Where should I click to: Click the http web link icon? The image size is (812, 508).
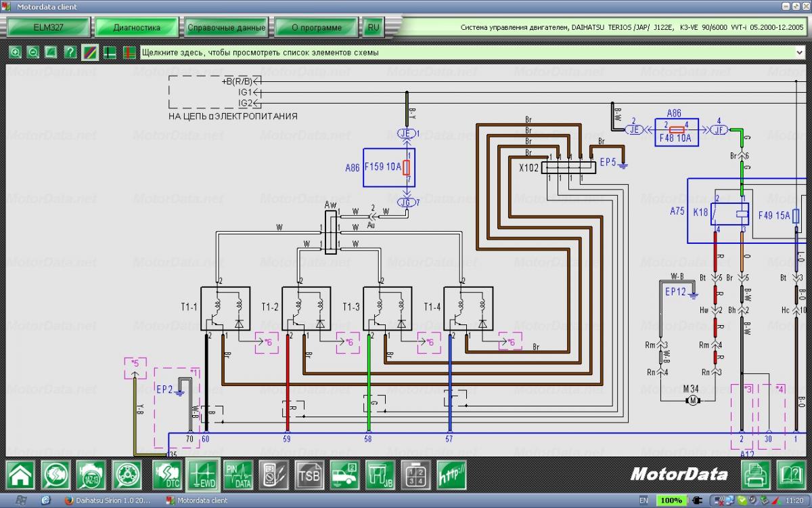click(451, 474)
